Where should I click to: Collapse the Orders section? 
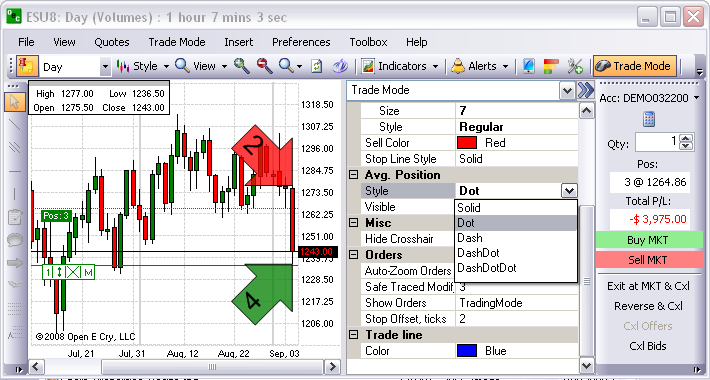(354, 255)
